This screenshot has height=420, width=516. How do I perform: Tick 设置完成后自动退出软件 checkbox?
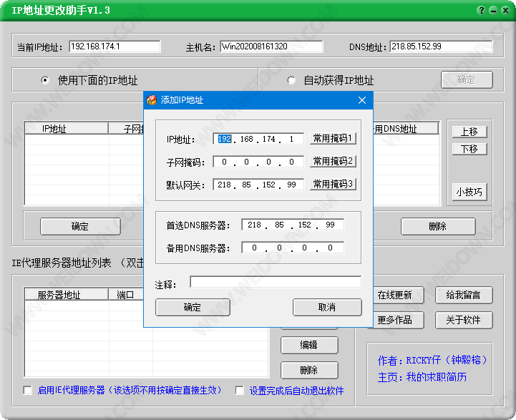240,391
